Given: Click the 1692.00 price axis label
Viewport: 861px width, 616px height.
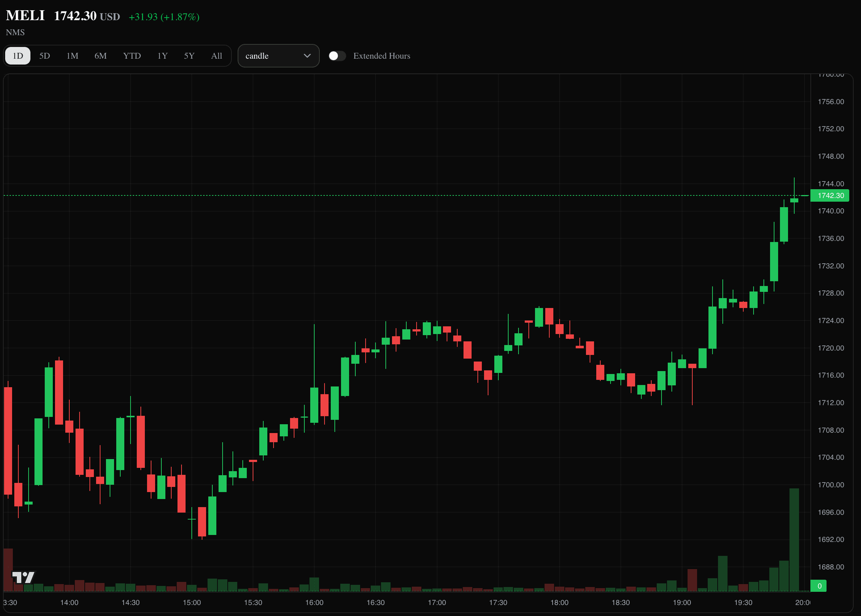Looking at the screenshot, I should [831, 539].
